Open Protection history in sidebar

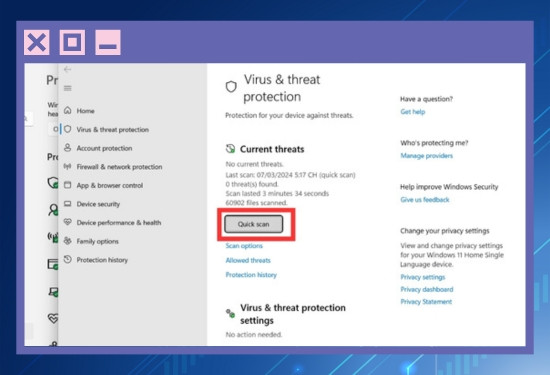coord(102,260)
